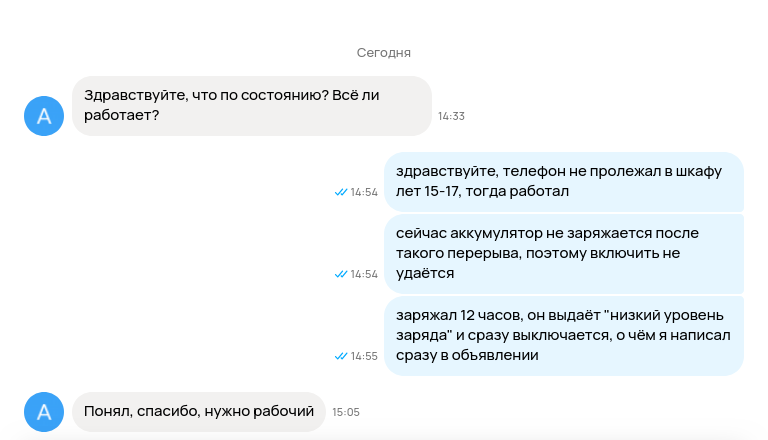
Task: Click the text 'лет 15-17, тогда работал'
Action: tap(482, 191)
